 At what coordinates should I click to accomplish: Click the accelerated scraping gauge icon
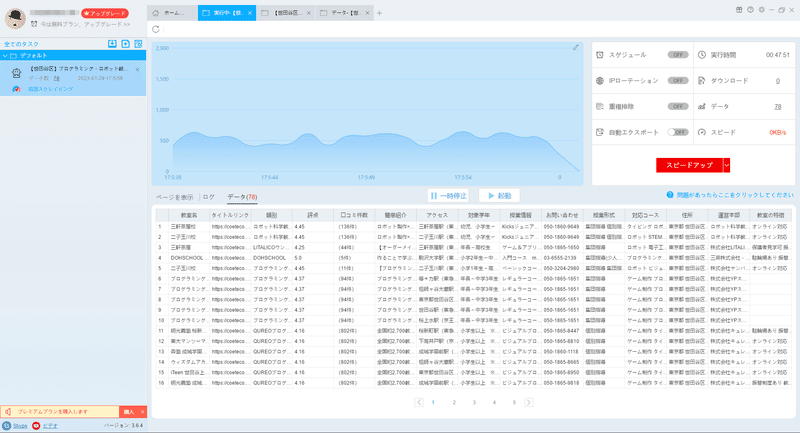16,89
